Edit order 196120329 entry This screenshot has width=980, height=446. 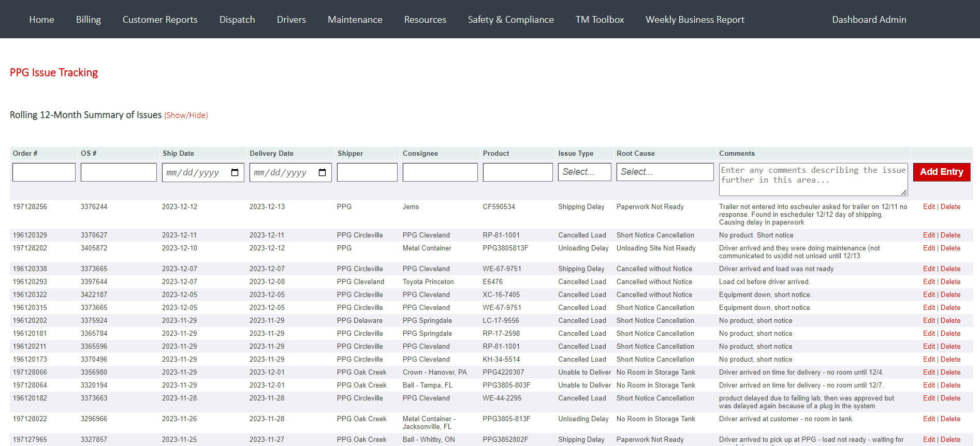929,235
